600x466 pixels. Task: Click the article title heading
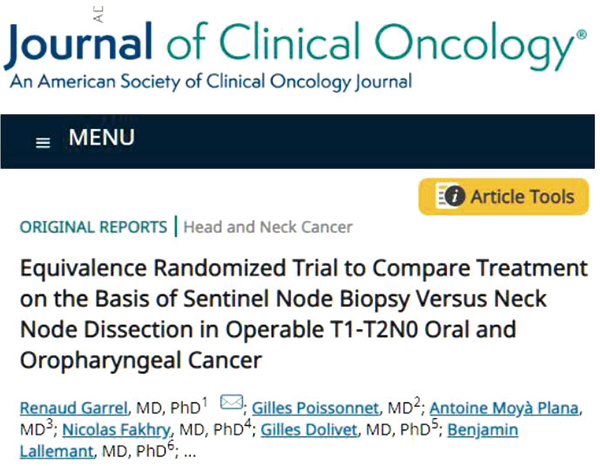tap(304, 314)
